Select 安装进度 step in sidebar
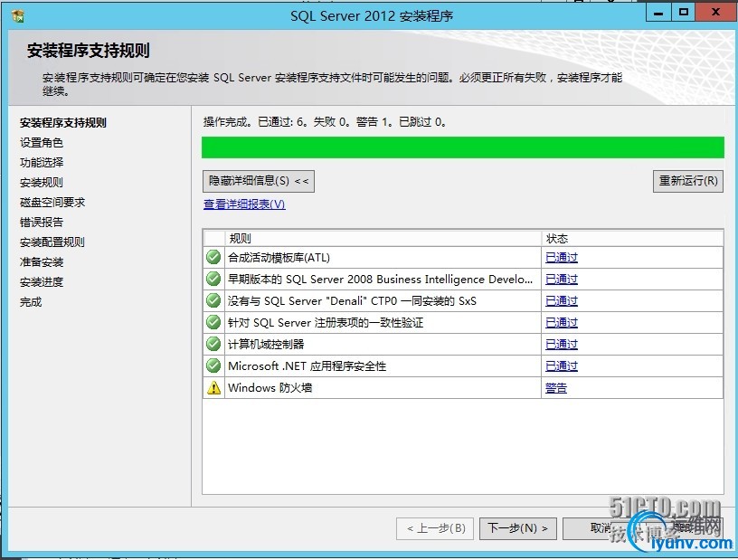The image size is (738, 560). click(x=42, y=282)
